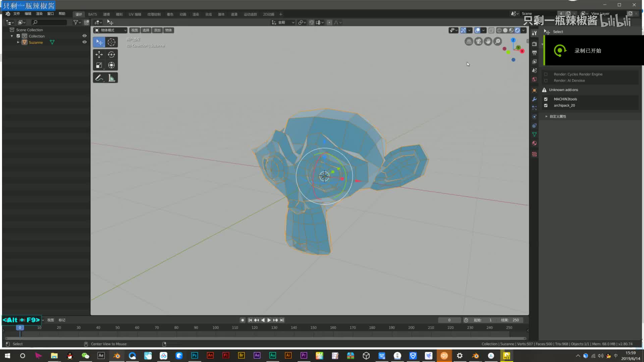The width and height of the screenshot is (644, 362).
Task: Open viewport shading options dropdown arrow
Action: (523, 31)
